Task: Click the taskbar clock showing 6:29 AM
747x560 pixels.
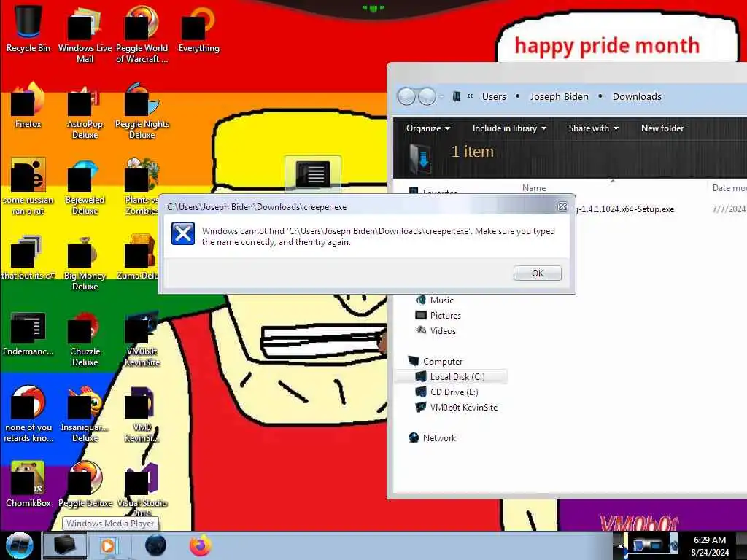Action: (710, 546)
